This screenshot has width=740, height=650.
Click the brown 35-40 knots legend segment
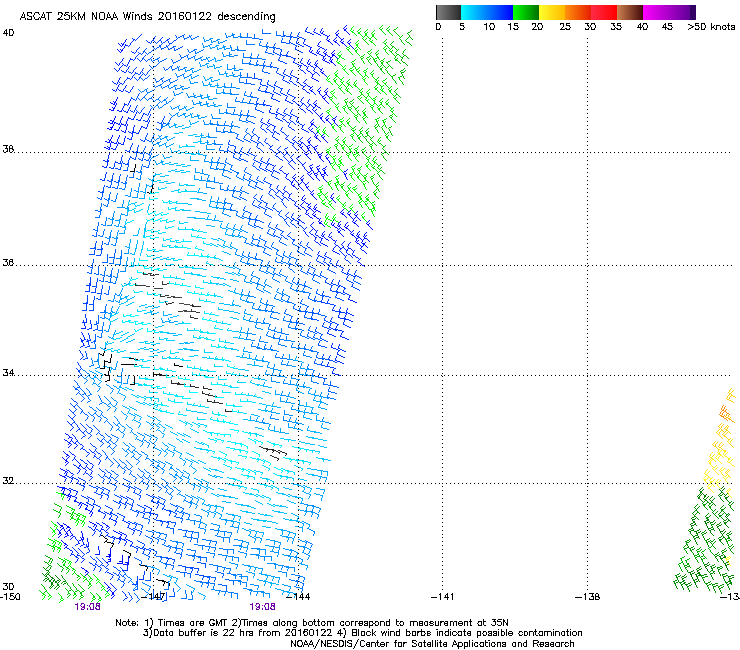[x=630, y=12]
